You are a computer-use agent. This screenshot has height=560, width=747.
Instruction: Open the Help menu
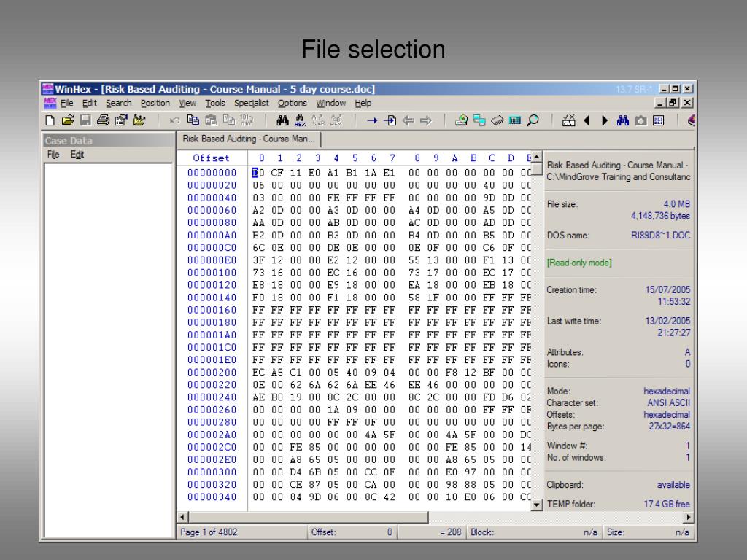click(x=363, y=103)
